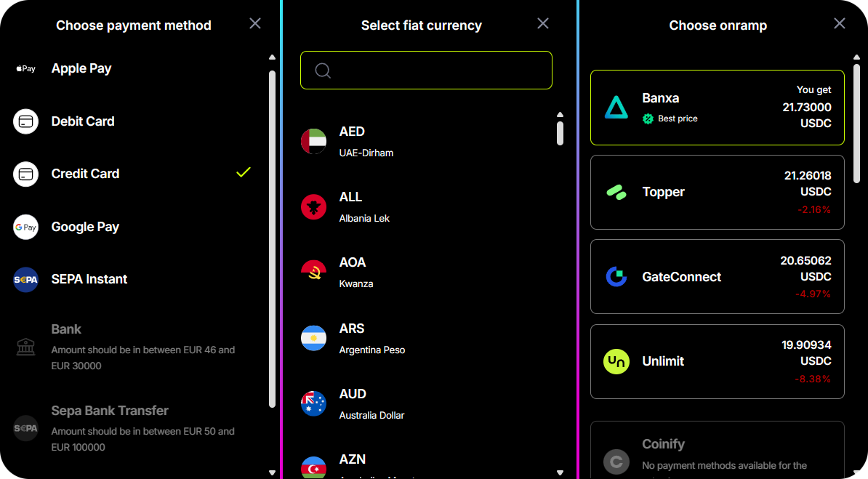Screen dimensions: 868x479
Task: Click the SEPA Instant logo icon
Action: pyautogui.click(x=25, y=280)
